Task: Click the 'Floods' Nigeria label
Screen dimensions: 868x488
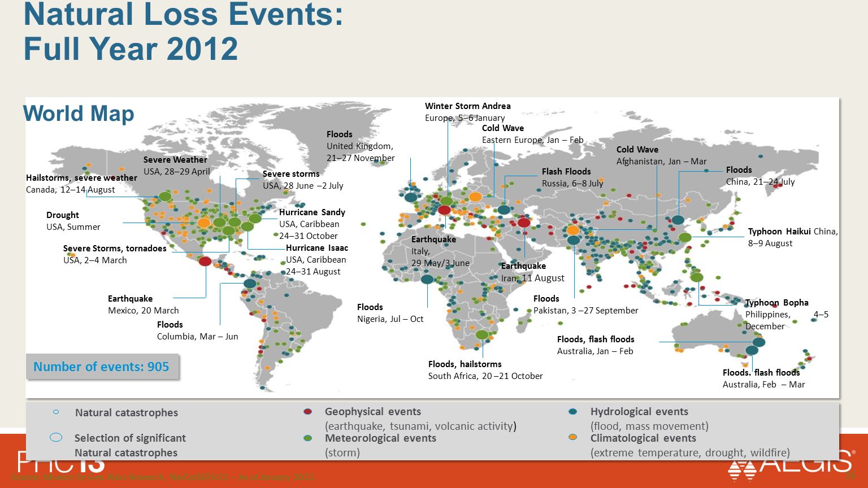Action: [370, 307]
